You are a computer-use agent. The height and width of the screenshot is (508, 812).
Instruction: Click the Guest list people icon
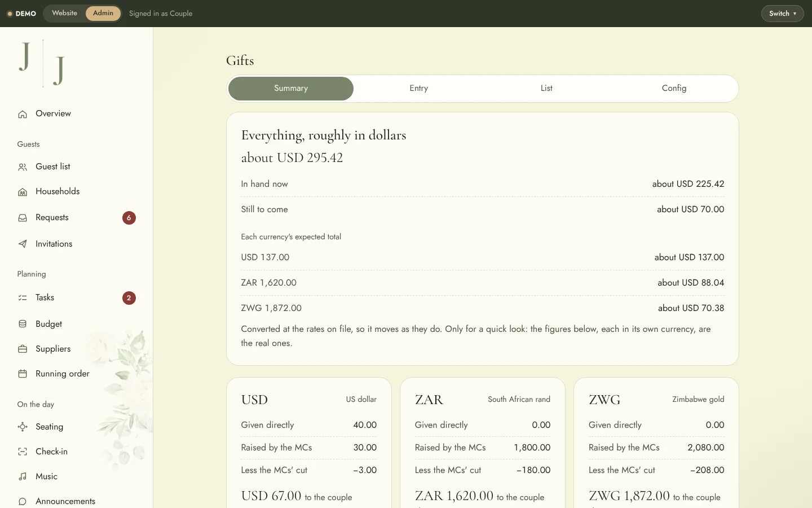point(23,167)
